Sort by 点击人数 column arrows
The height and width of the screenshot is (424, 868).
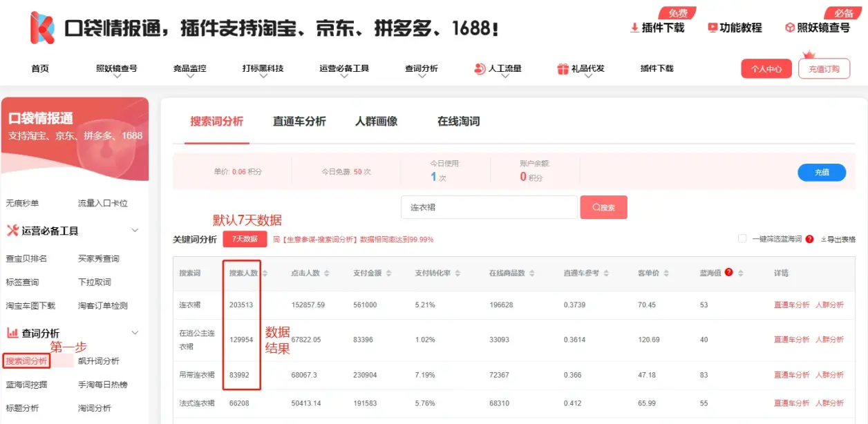pyautogui.click(x=326, y=273)
